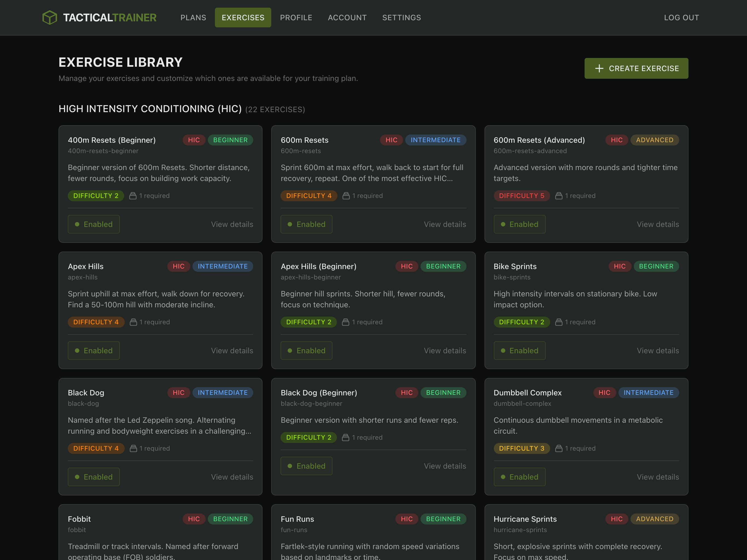This screenshot has height=560, width=747.
Task: Click equipment icon on 600m Resets (Advanced) card
Action: (559, 196)
